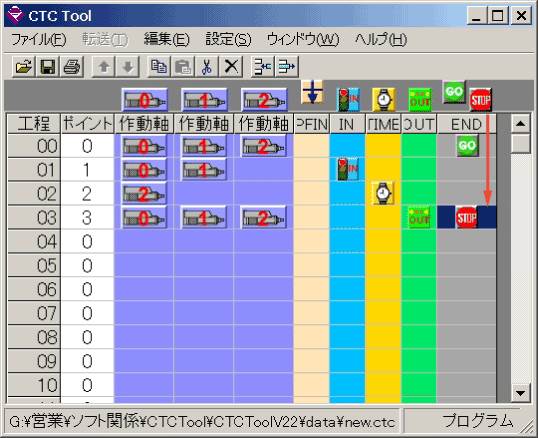Select the point value cell in row 02
538x438 pixels.
[x=87, y=194]
